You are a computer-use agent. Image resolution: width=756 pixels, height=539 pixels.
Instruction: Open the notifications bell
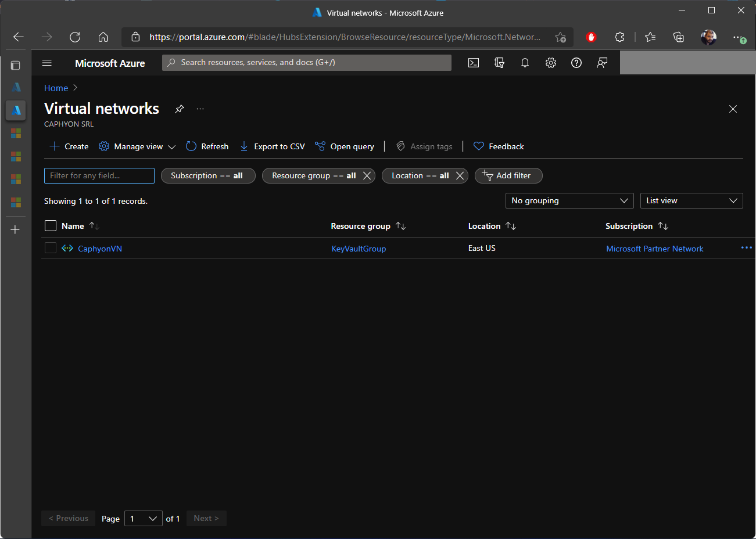[525, 63]
